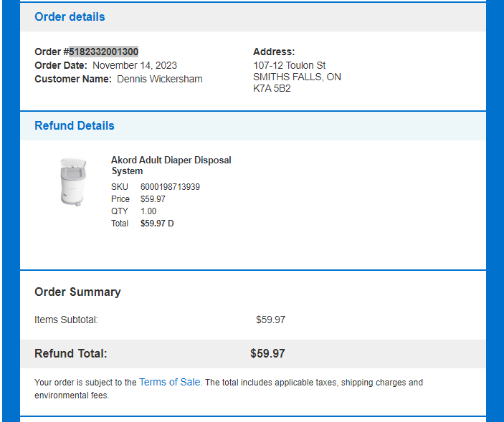Screen dimensions: 504x422
Task: Click the customer name Dennis Wickersham
Action: tap(160, 79)
